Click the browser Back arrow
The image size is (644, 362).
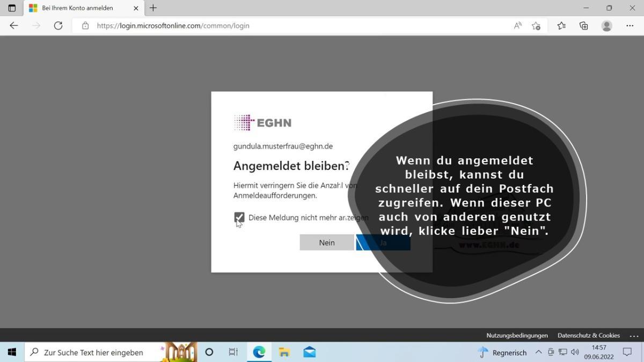pyautogui.click(x=14, y=26)
